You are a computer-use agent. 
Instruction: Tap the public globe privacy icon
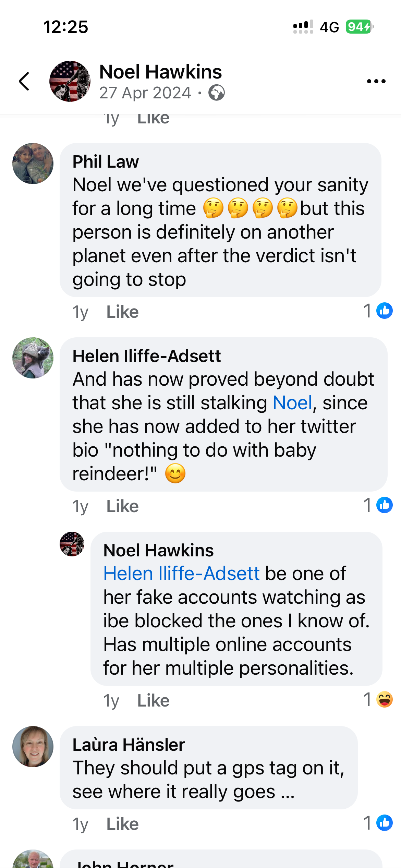[217, 93]
